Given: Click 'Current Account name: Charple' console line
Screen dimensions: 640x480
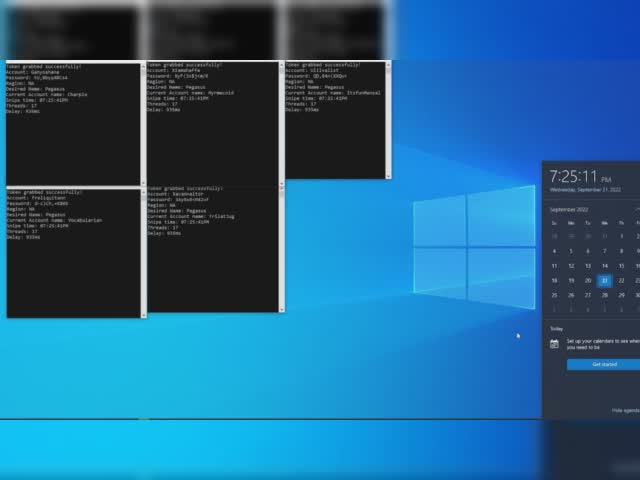Looking at the screenshot, I should [x=47, y=94].
